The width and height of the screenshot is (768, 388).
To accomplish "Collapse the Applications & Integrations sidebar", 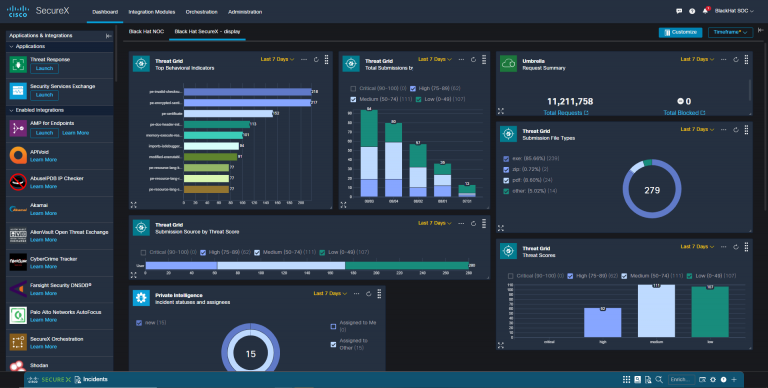I will [108, 36].
